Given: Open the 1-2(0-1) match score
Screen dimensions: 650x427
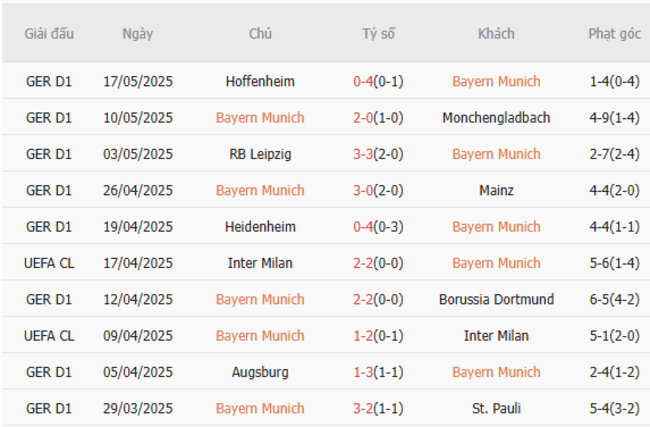Looking at the screenshot, I should [x=378, y=336].
